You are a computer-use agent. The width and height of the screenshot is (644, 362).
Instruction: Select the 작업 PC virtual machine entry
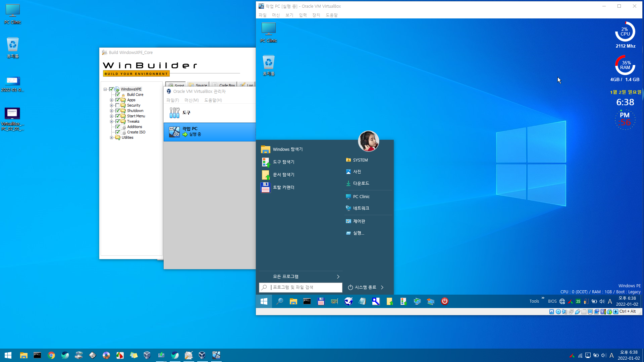pos(210,132)
